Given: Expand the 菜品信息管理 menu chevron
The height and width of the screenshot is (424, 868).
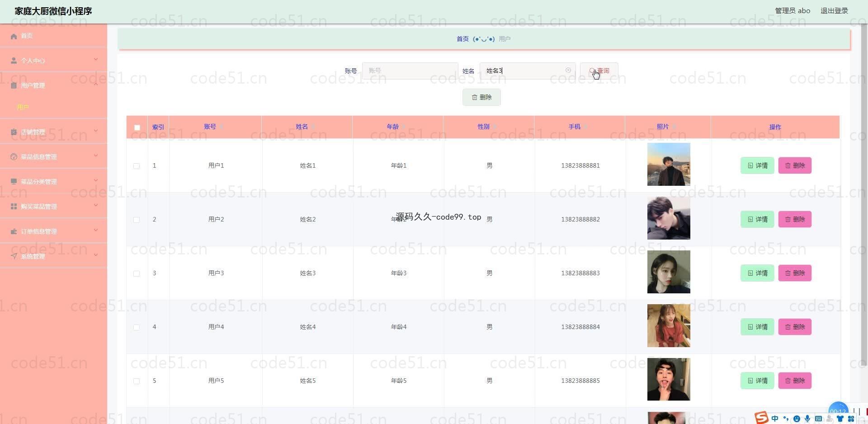Looking at the screenshot, I should 95,155.
